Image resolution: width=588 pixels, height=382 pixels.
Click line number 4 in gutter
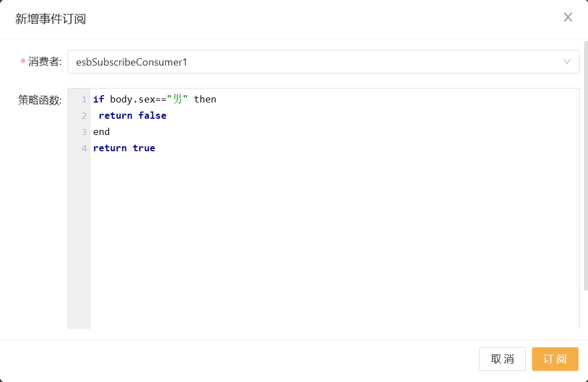point(84,148)
